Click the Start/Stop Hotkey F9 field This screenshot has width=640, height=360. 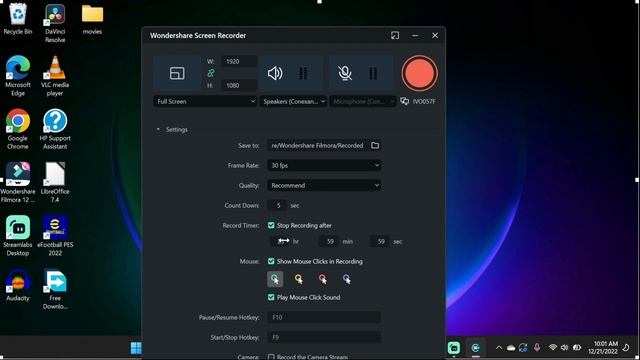coord(324,337)
